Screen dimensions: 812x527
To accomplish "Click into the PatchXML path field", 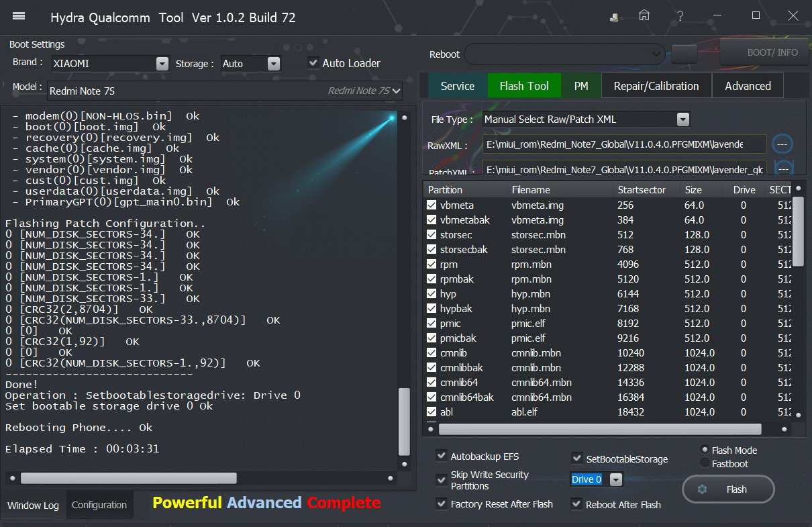I will point(624,169).
